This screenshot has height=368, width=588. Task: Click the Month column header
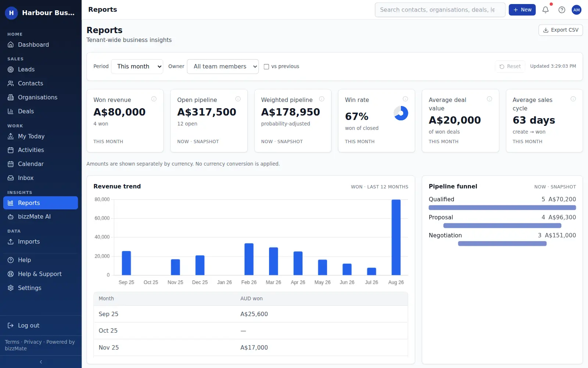(x=106, y=298)
